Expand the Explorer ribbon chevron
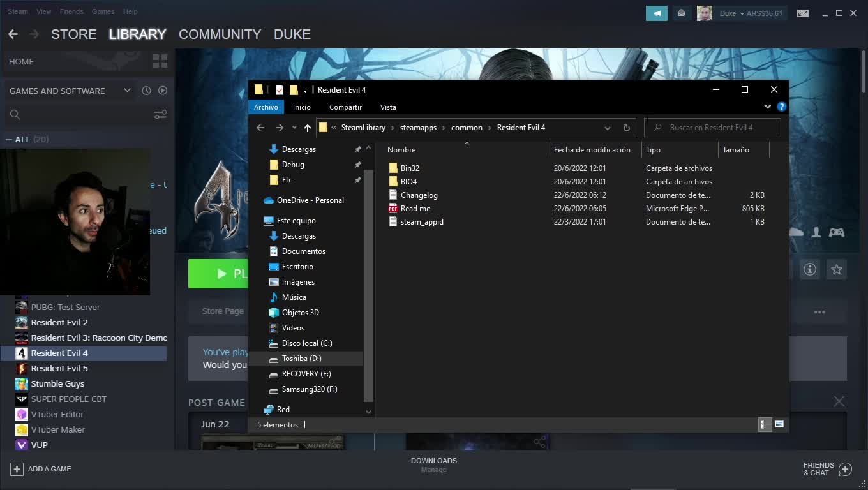This screenshot has width=868, height=490. (768, 107)
